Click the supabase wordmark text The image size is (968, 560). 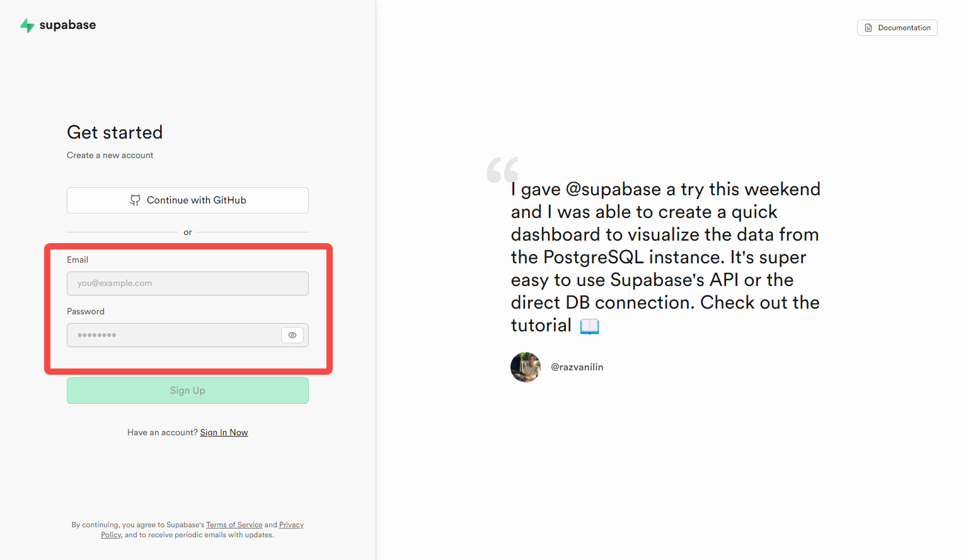[67, 25]
